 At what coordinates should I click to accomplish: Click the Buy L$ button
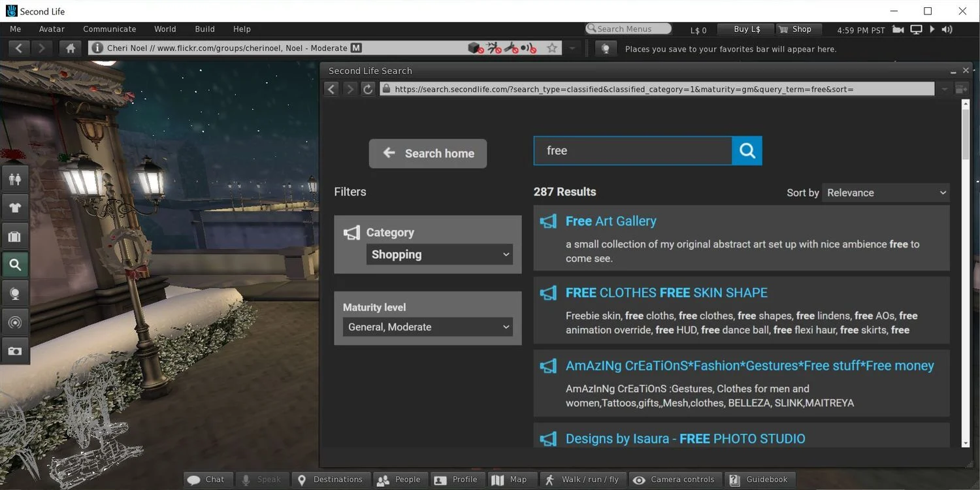pyautogui.click(x=747, y=29)
